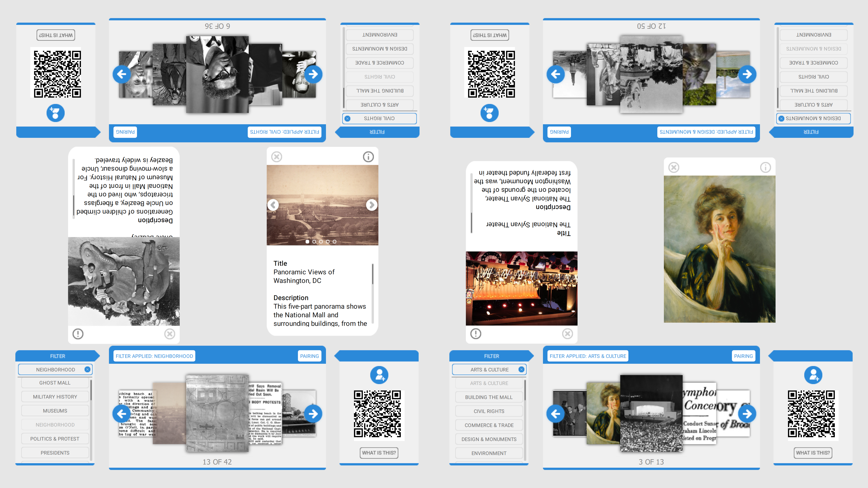Viewport: 868px width, 488px height.
Task: Open info icon on Panoramic Views card
Action: pos(368,157)
